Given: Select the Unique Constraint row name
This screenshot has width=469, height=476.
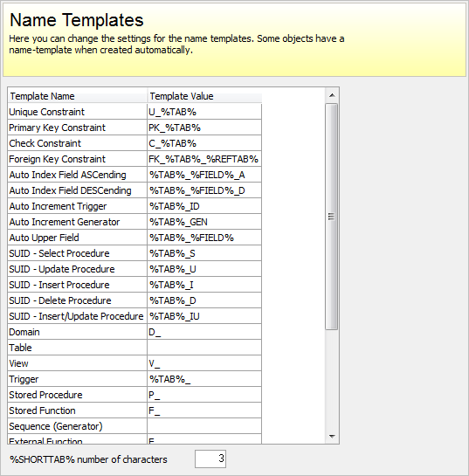Looking at the screenshot, I should pos(78,112).
